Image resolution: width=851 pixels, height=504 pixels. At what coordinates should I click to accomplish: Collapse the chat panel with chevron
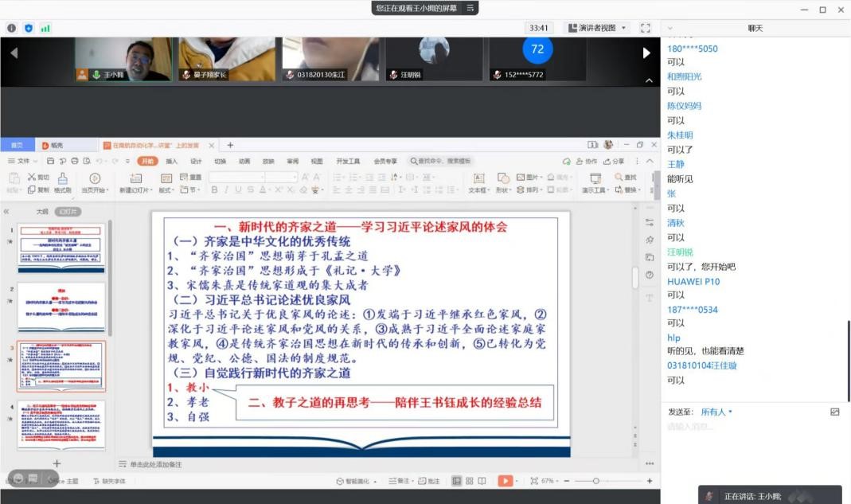tap(670, 28)
